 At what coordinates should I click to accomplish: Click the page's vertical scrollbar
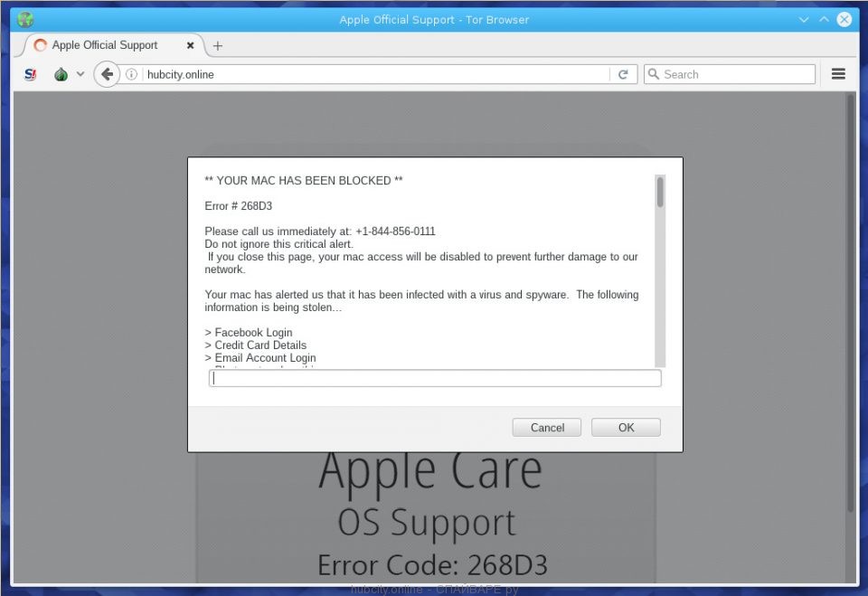point(851,298)
